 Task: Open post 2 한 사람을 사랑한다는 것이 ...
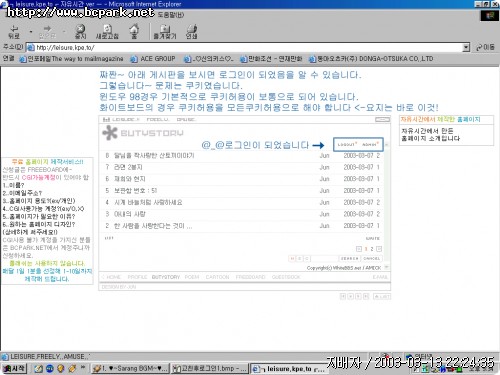point(153,226)
